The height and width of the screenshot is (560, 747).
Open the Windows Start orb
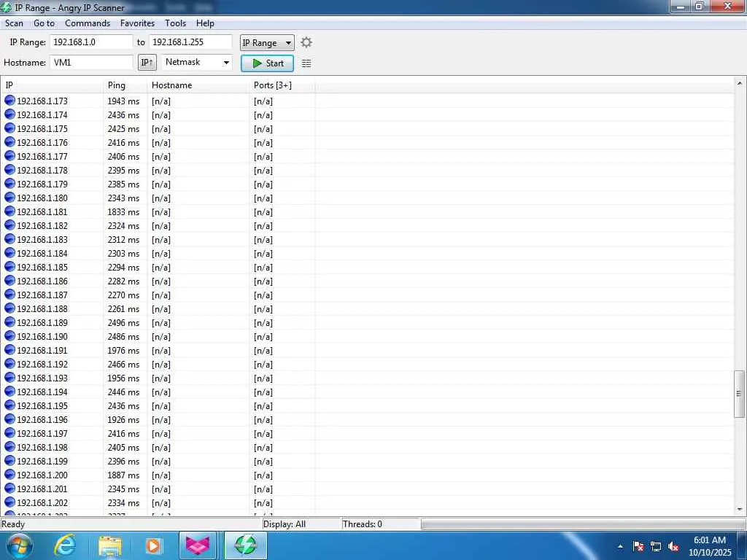click(x=19, y=545)
